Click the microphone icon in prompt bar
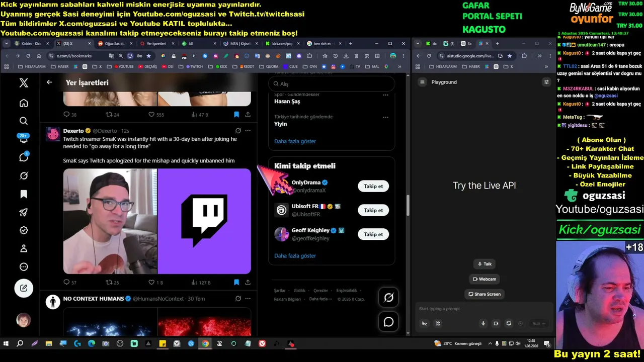The width and height of the screenshot is (644, 362). [x=483, y=323]
